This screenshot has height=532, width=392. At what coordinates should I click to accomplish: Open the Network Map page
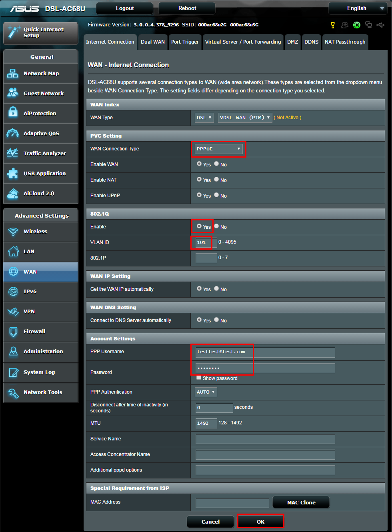(40, 73)
